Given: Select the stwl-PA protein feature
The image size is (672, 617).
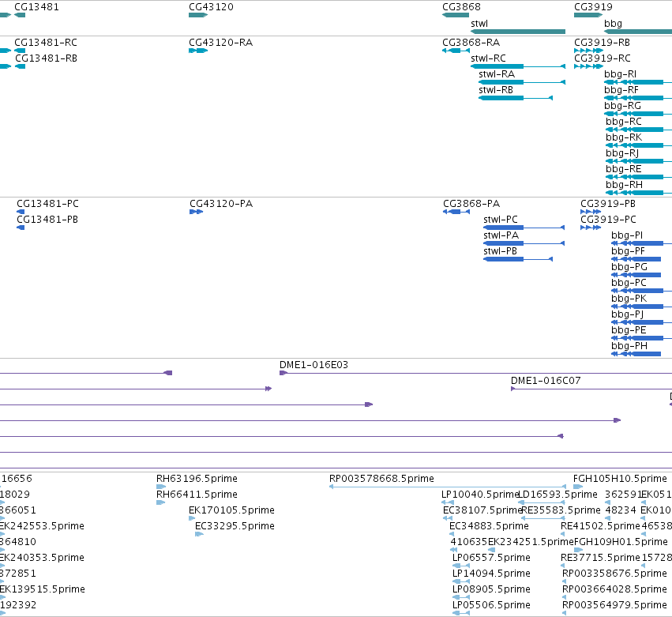Looking at the screenshot, I should [524, 243].
